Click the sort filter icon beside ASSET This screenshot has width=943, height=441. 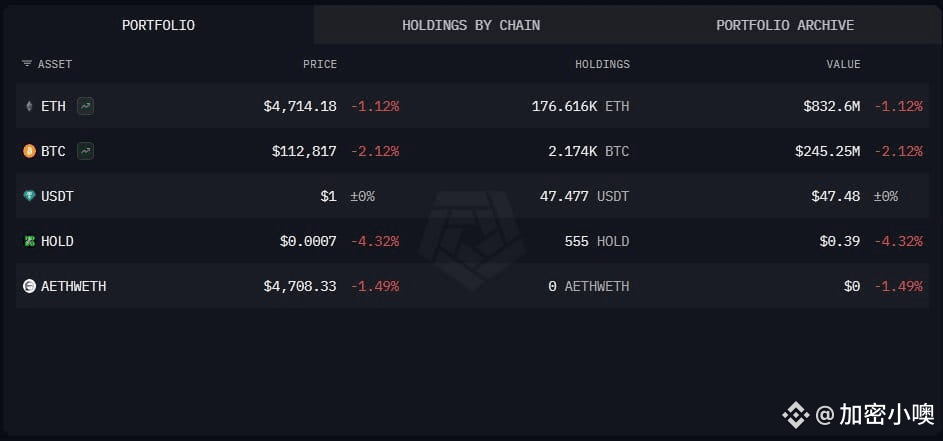point(27,64)
